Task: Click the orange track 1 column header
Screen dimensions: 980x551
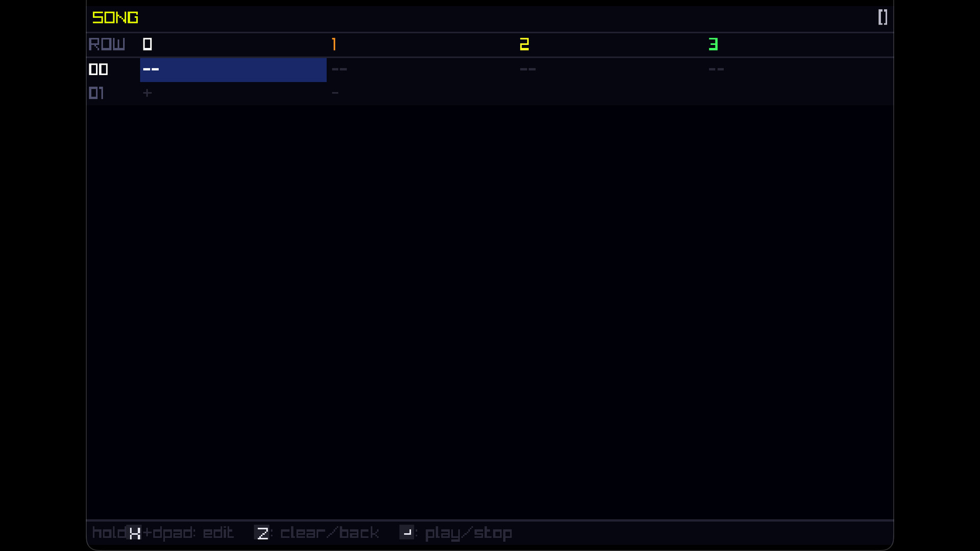Action: [334, 44]
